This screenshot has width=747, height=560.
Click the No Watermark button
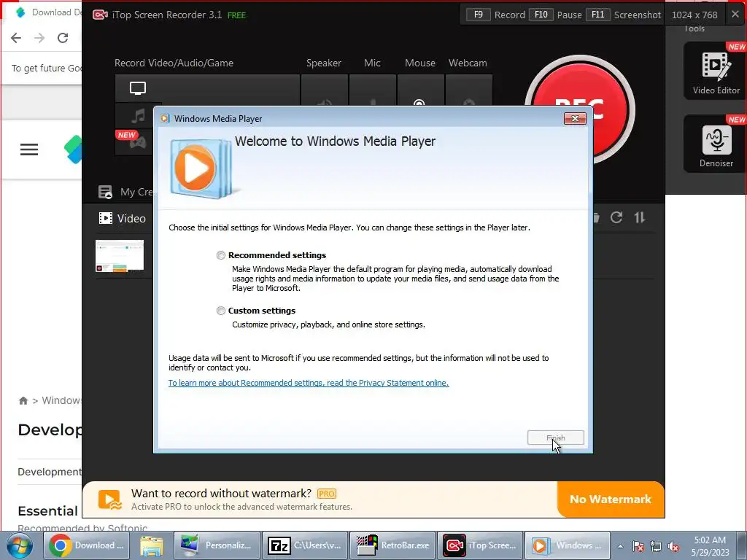pyautogui.click(x=611, y=499)
